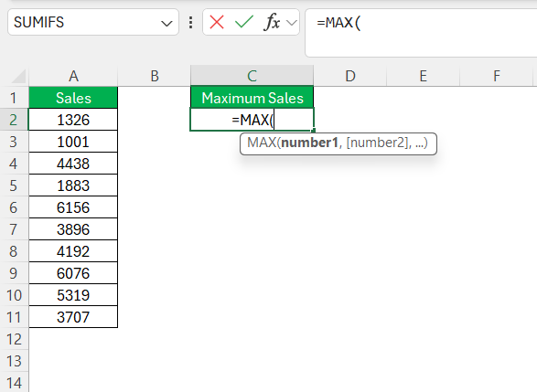The height and width of the screenshot is (392, 537).
Task: Select row 6 header
Action: click(x=14, y=207)
